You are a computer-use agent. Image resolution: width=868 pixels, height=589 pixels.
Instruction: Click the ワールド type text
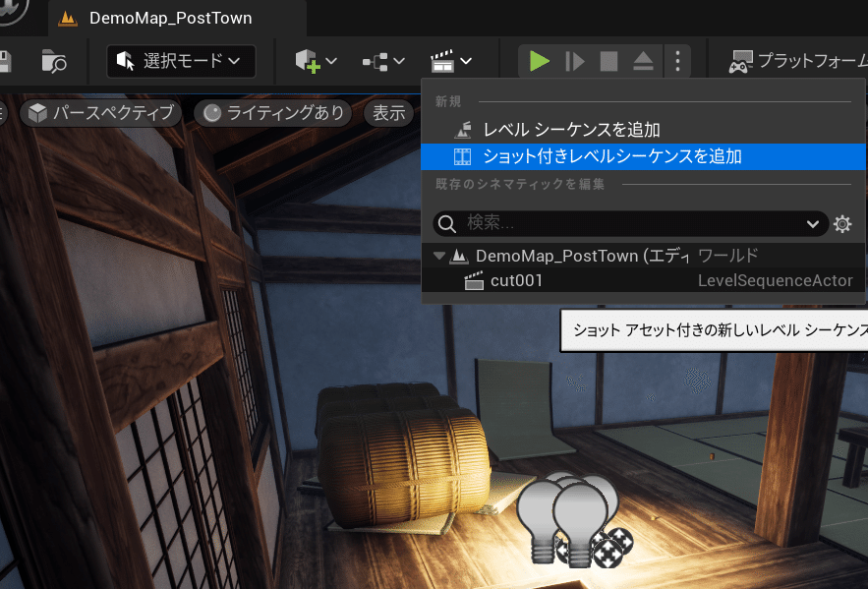[728, 256]
